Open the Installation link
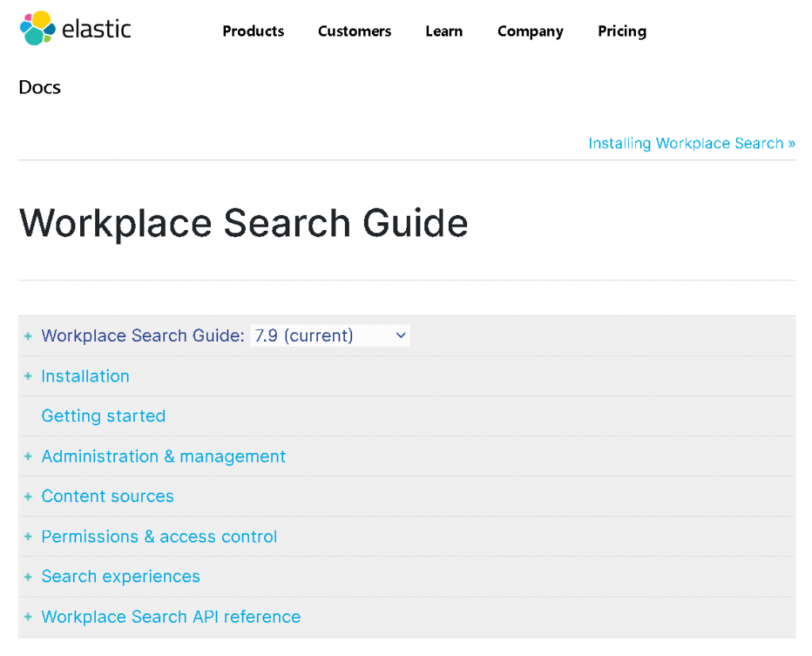 tap(86, 376)
